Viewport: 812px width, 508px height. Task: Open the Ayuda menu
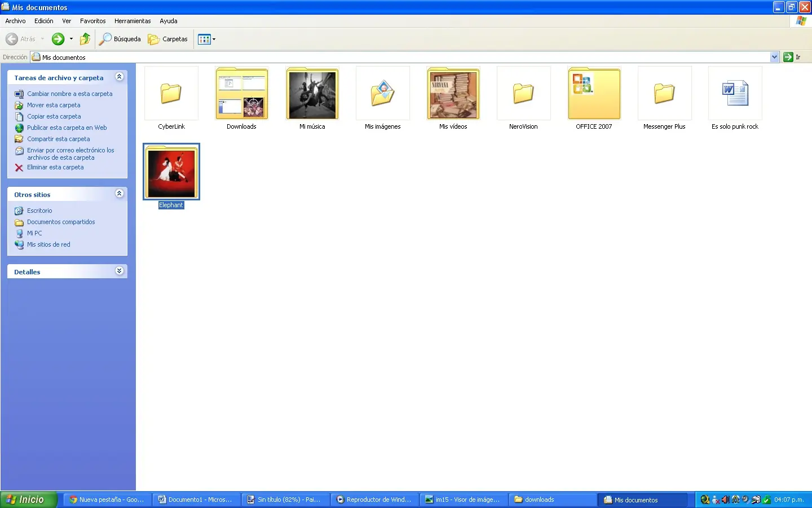[x=169, y=21]
